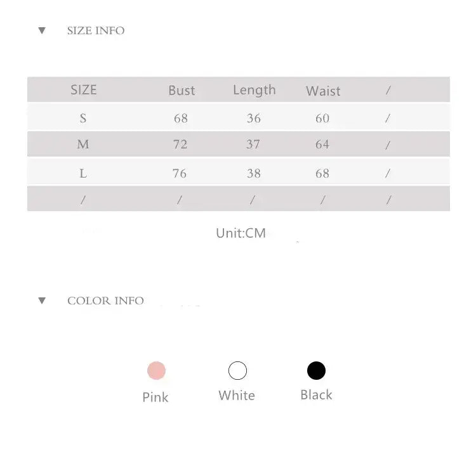Select size L row label
476x454 pixels.
[x=83, y=173]
